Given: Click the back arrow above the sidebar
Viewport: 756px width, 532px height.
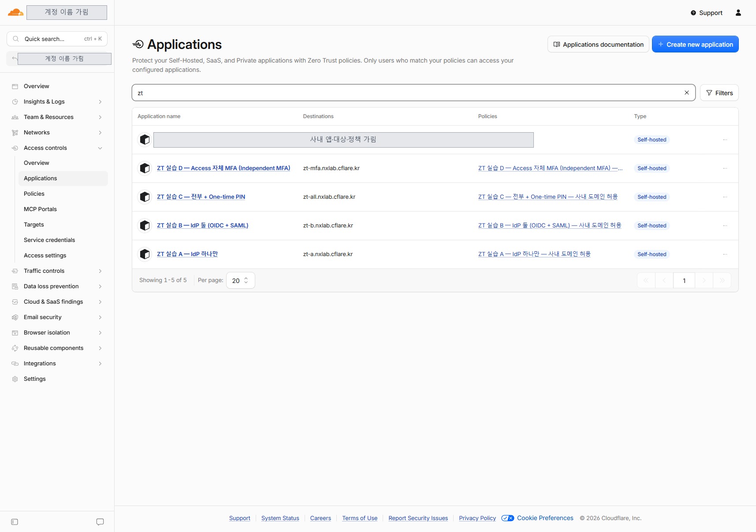Looking at the screenshot, I should (15, 59).
